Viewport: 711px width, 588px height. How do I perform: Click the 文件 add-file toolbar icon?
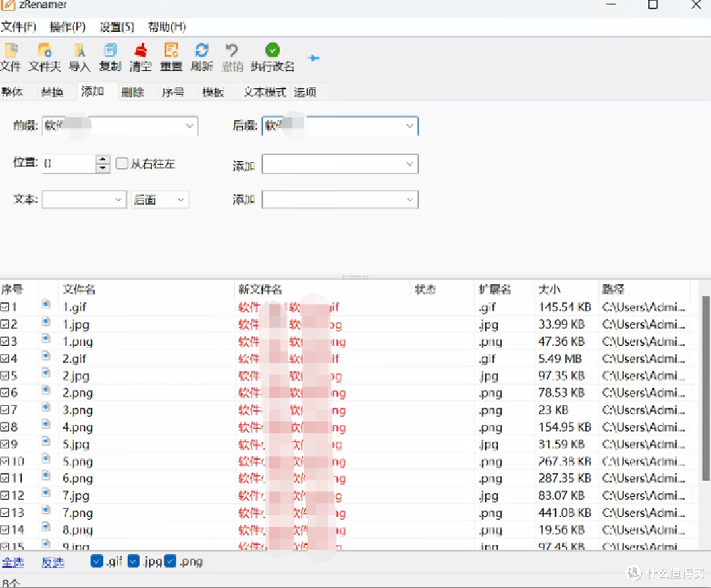(11, 50)
